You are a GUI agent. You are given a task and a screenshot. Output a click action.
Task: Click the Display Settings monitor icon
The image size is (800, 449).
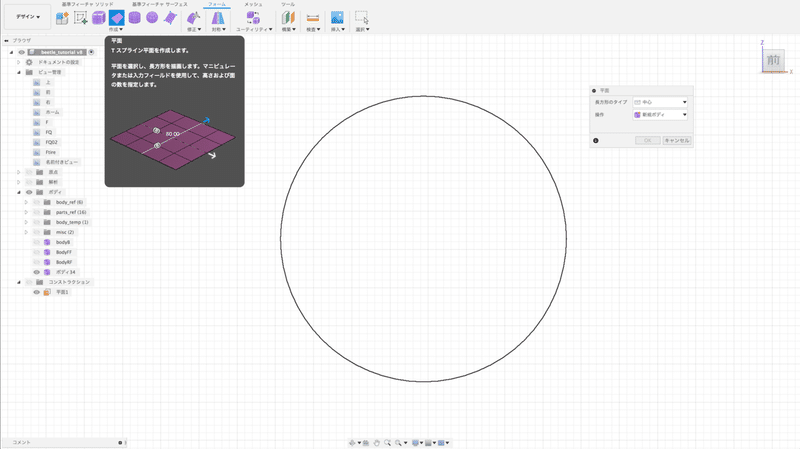coord(415,443)
